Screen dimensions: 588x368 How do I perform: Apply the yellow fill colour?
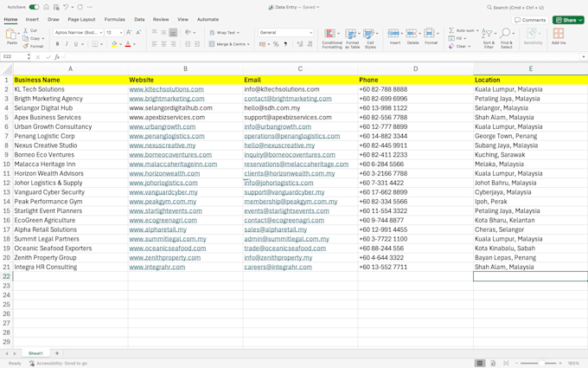pyautogui.click(x=114, y=44)
